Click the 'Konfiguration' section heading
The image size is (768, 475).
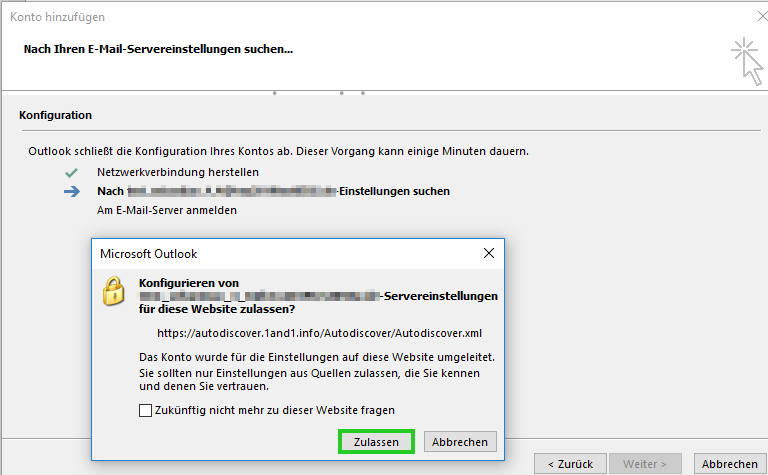point(55,115)
